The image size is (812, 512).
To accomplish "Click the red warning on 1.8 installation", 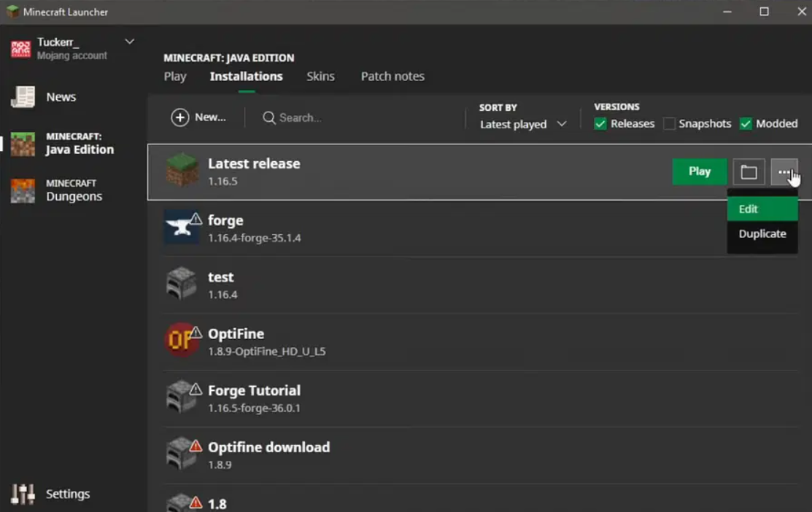I will point(196,502).
